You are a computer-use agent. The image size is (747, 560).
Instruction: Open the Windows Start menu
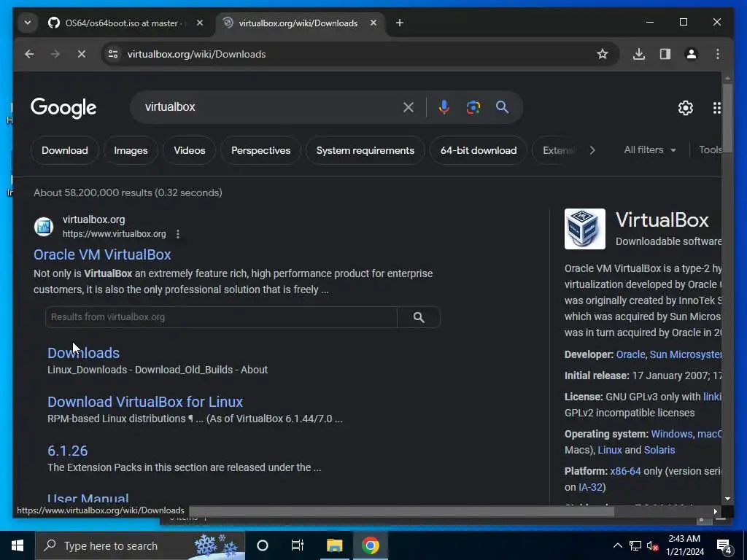(x=18, y=545)
